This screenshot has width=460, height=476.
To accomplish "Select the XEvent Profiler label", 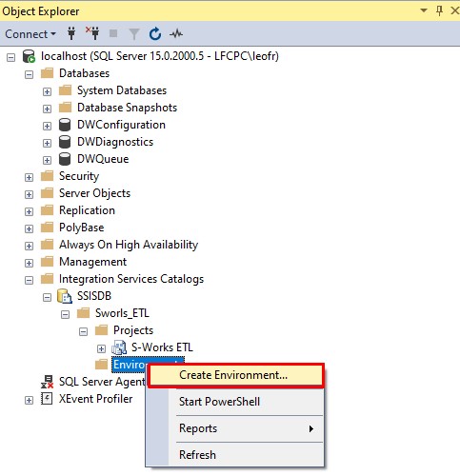I will pos(95,399).
